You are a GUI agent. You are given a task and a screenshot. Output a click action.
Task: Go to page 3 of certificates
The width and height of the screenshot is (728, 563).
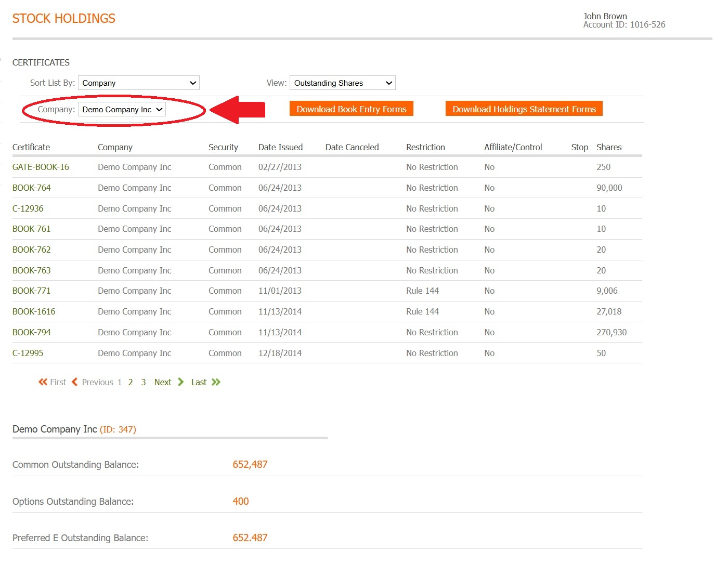pyautogui.click(x=144, y=383)
